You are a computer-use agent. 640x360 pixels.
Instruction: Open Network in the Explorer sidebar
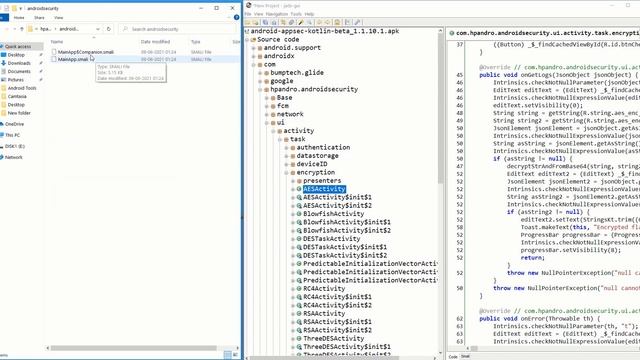[13, 157]
